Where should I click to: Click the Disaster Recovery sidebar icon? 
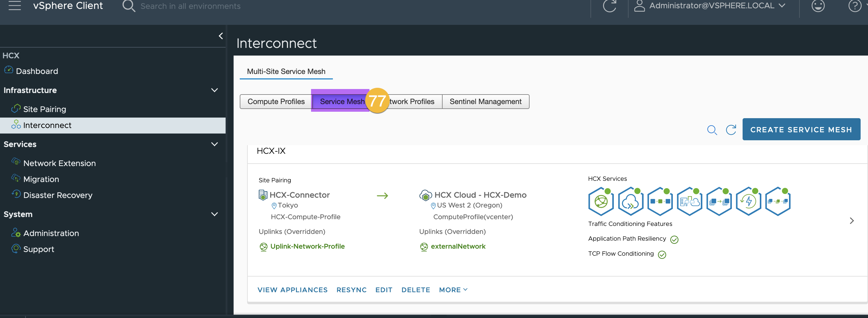pos(16,193)
